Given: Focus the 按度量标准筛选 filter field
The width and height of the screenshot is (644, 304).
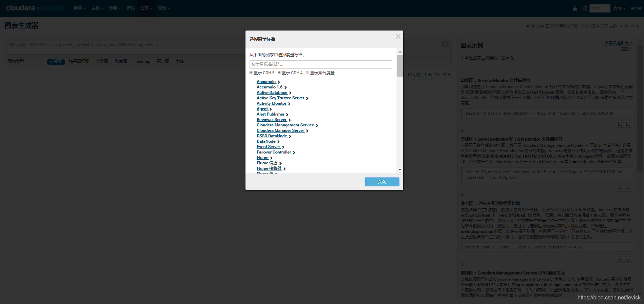Looking at the screenshot, I should tap(321, 64).
